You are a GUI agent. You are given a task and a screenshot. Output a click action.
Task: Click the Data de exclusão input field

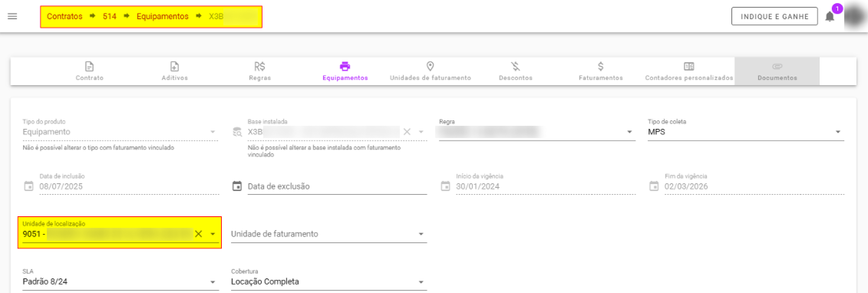coord(337,186)
